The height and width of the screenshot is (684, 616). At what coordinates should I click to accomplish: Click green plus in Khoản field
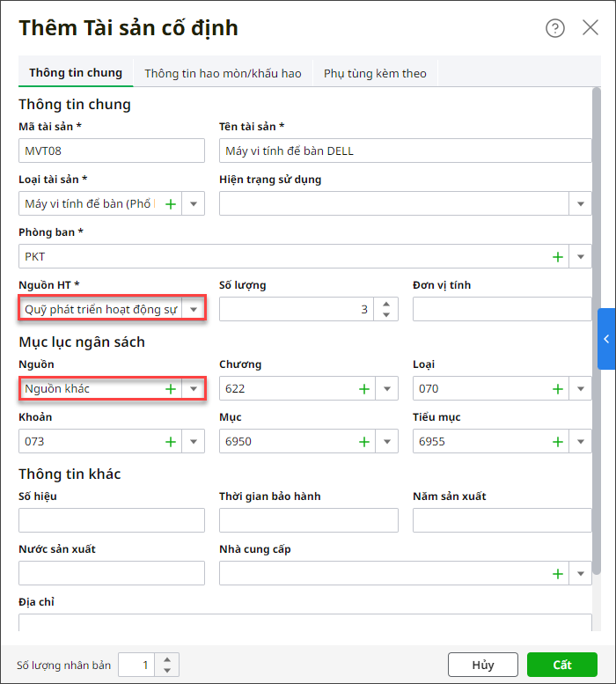click(x=171, y=441)
